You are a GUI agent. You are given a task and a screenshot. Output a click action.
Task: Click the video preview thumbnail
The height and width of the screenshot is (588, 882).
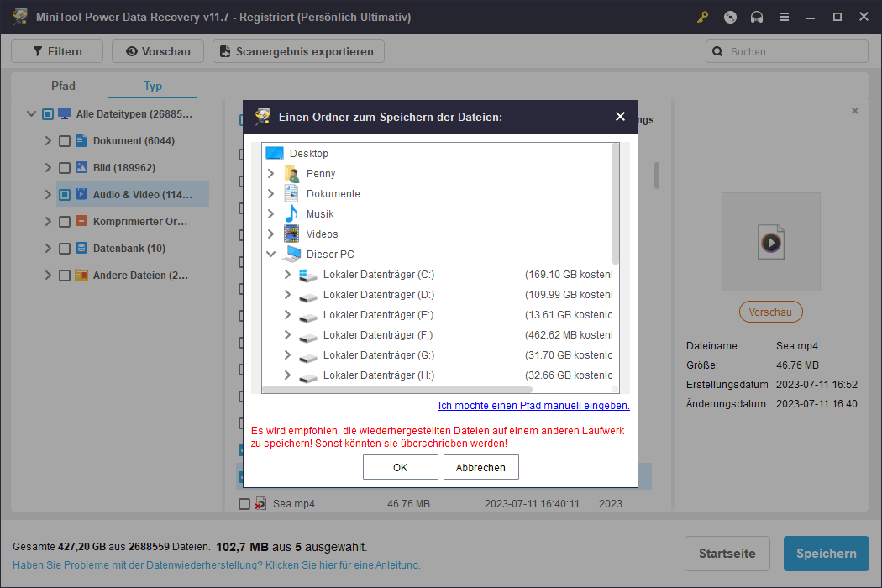pos(770,242)
